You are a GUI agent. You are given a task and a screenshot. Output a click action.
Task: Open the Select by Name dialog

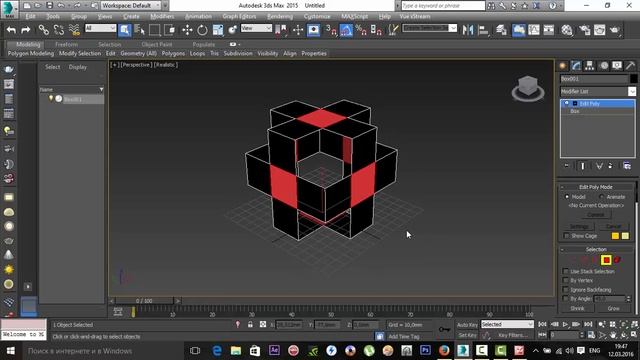pos(140,30)
